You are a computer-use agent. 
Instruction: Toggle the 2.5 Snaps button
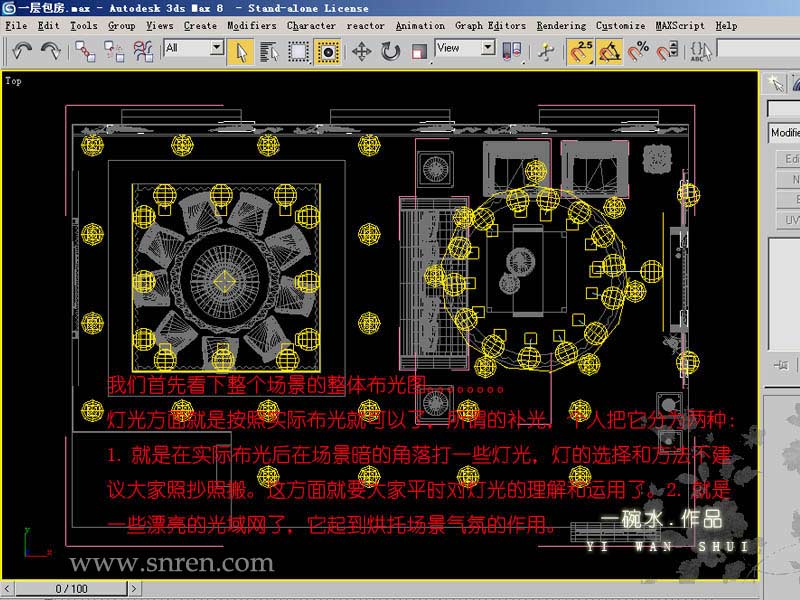(x=580, y=52)
